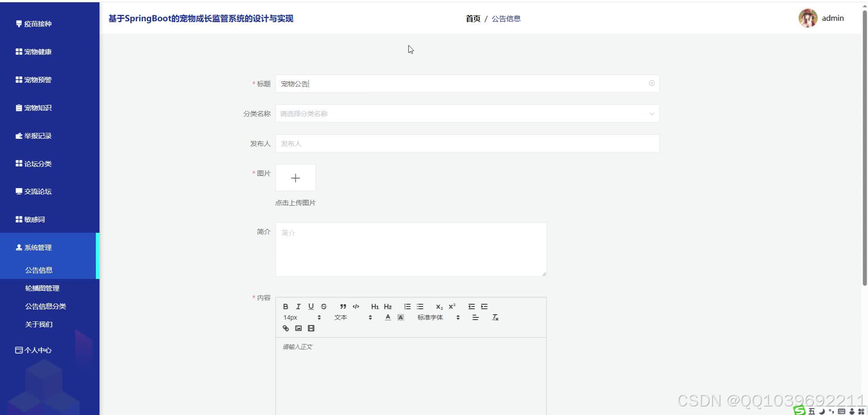Screen dimensions: 868x415
Task: Insert a hyperlink using the link icon
Action: click(x=286, y=328)
